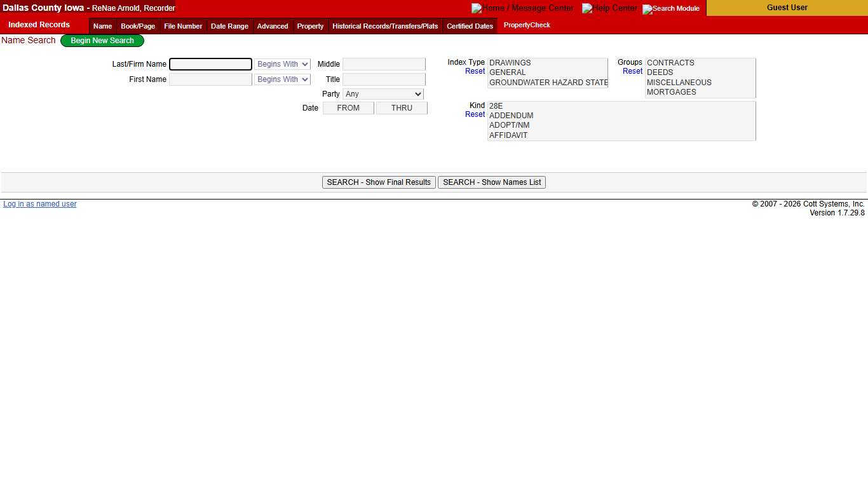Click SEARCH - Show Final Results
Viewport: 868px width, 488px height.
(x=379, y=182)
